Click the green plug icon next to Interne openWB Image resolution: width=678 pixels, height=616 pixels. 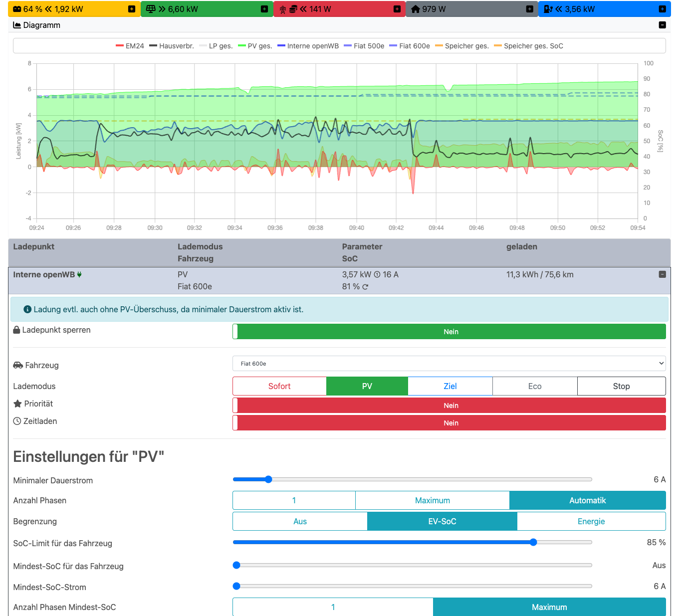(x=79, y=274)
